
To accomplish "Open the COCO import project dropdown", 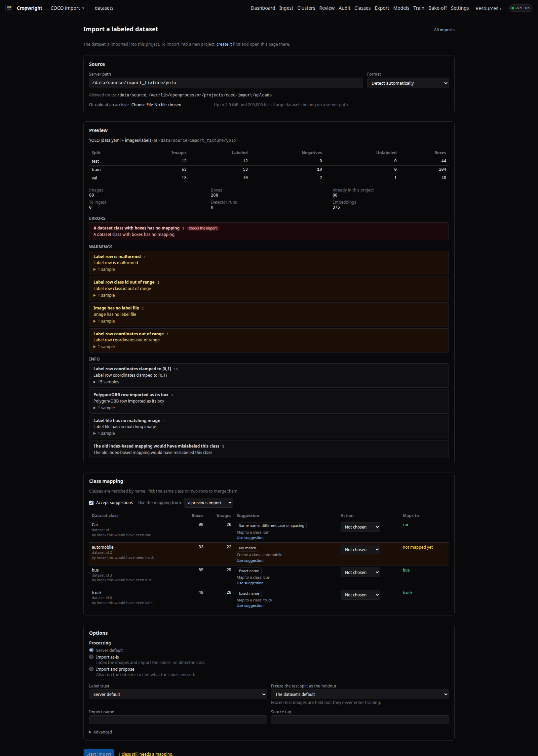I will tap(68, 8).
